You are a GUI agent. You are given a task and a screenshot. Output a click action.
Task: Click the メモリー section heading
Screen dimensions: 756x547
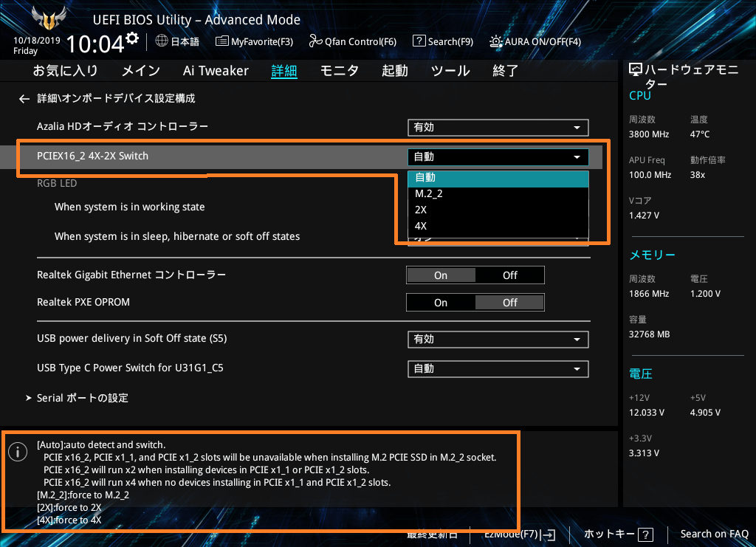pyautogui.click(x=653, y=255)
